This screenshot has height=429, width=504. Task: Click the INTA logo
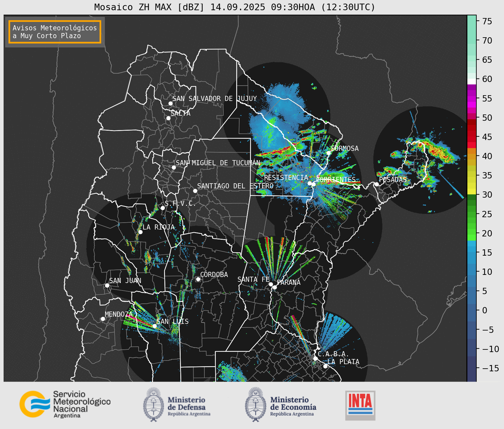[x=360, y=405]
